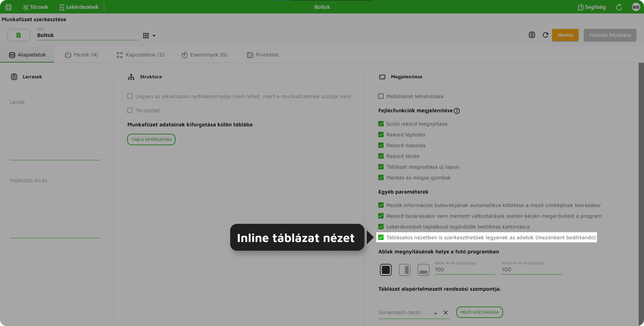Click the Leírások section clipboard icon
Viewport: 644px width, 326px height.
14,77
